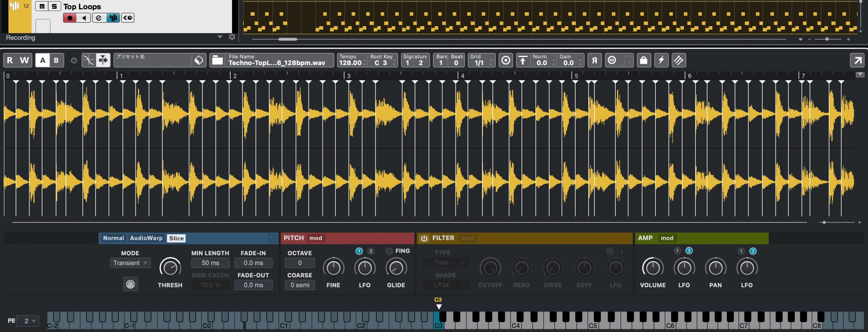Enable Read automation (R) in sampler toolbar
The width and height of the screenshot is (868, 332).
pyautogui.click(x=10, y=60)
